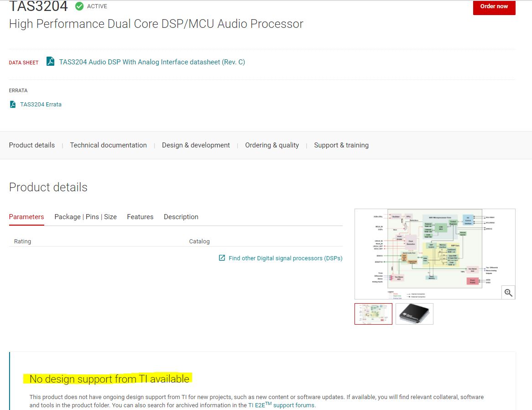Open the Features tab
Image resolution: width=532 pixels, height=410 pixels.
[140, 216]
